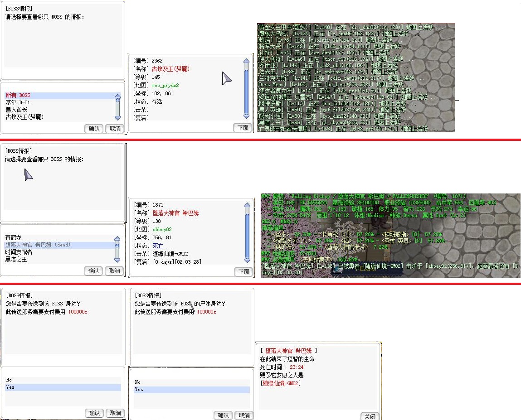This screenshot has height=420, width=521.
Task: Select 堕落大神官 希巴姆 (dead) list entry
Action: click(38, 245)
